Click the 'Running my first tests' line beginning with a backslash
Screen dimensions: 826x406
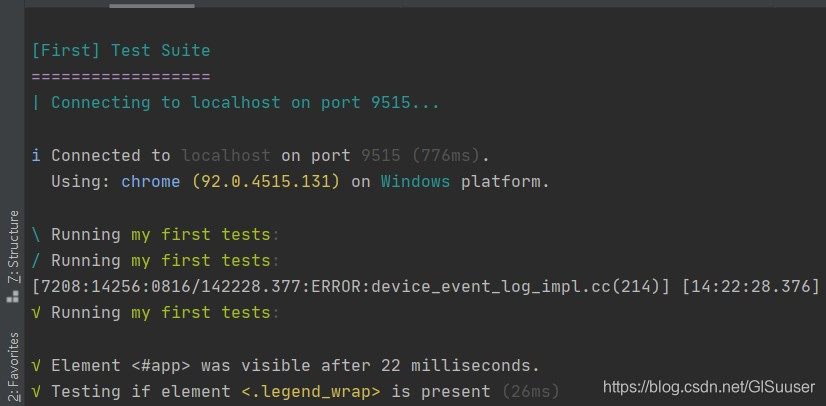(155, 234)
